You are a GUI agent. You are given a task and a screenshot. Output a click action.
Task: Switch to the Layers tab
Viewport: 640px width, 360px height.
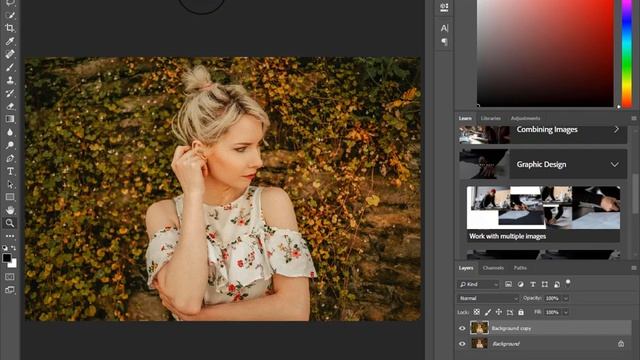(466, 268)
